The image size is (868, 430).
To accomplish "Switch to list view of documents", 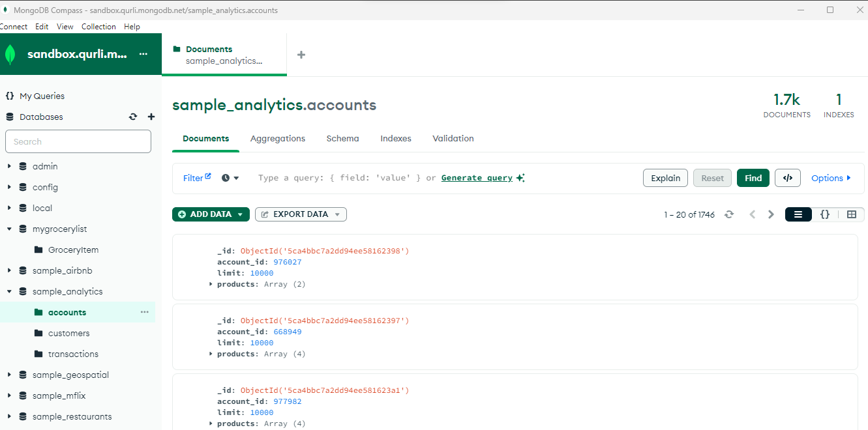I will pos(798,214).
